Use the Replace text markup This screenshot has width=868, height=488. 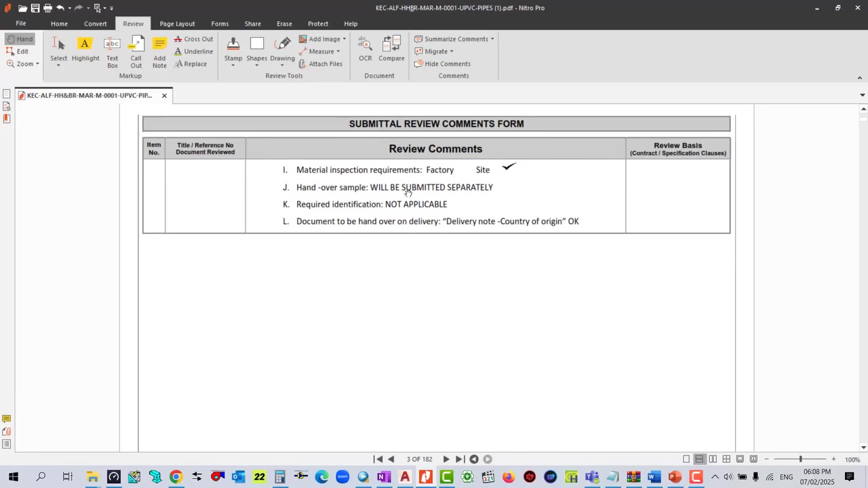191,64
